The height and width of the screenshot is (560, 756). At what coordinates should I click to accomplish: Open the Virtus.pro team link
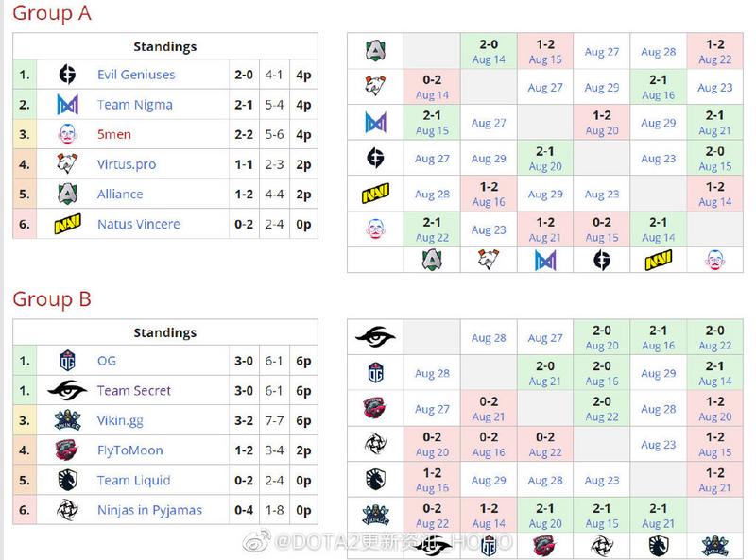click(127, 164)
